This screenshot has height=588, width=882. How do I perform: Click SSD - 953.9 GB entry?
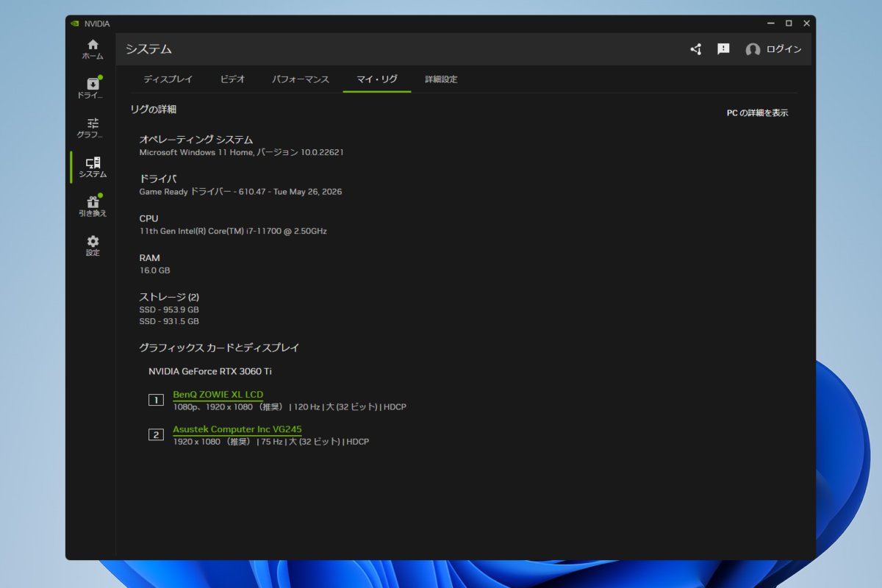(x=169, y=309)
